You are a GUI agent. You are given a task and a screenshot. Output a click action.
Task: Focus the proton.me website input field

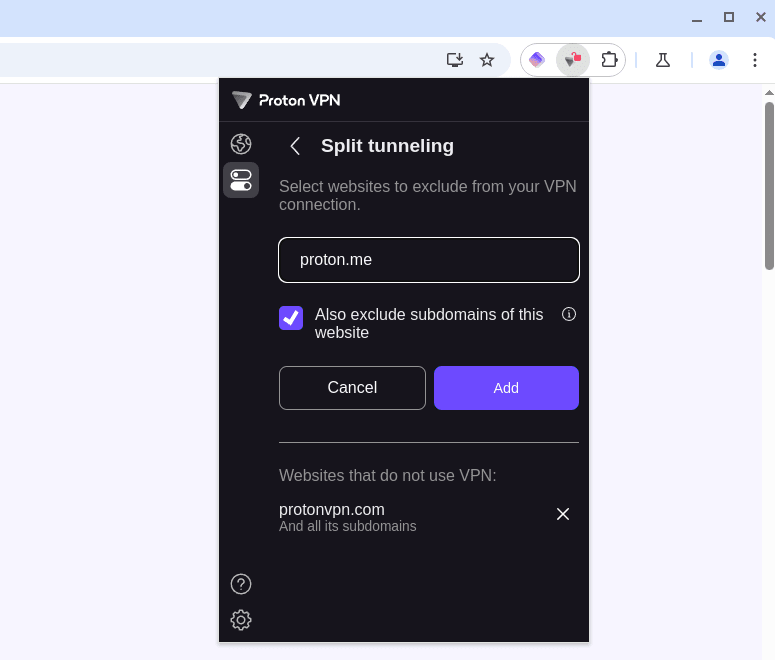[429, 260]
